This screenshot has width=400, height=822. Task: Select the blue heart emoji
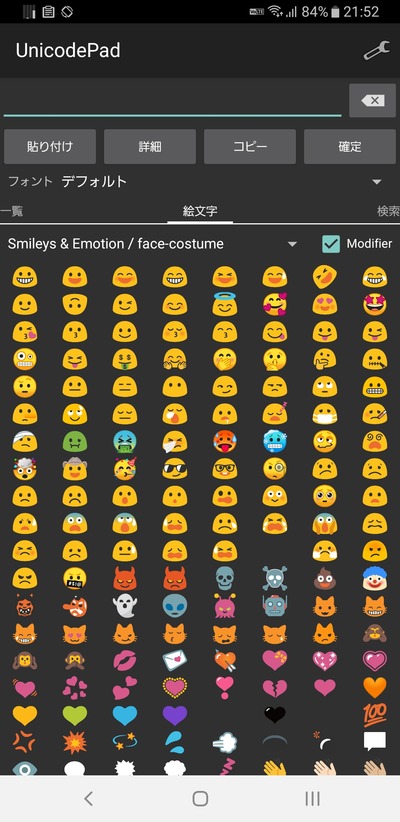(125, 715)
